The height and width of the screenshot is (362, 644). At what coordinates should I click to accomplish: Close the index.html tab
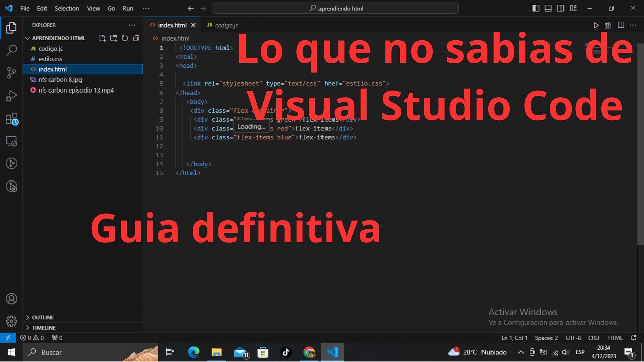click(193, 25)
